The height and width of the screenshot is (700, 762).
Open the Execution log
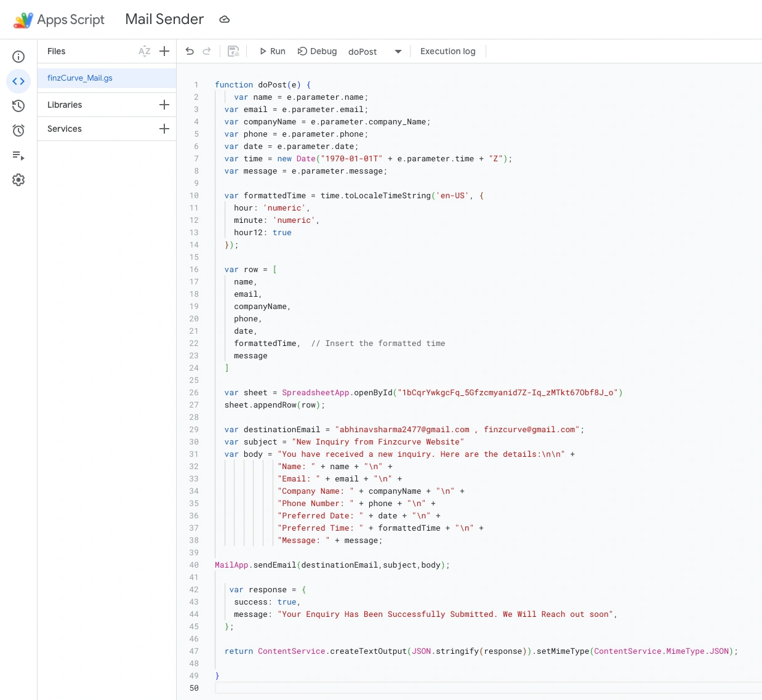click(447, 51)
